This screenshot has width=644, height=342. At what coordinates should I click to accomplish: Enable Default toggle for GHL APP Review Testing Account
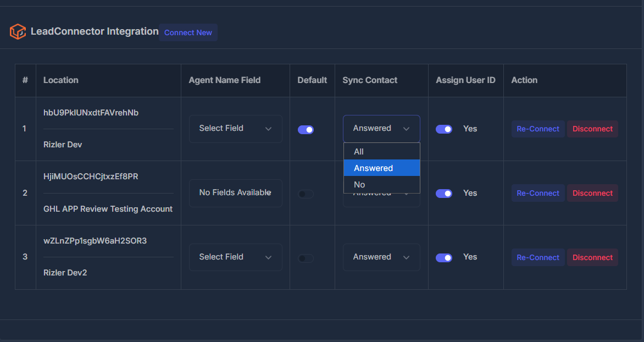306,194
